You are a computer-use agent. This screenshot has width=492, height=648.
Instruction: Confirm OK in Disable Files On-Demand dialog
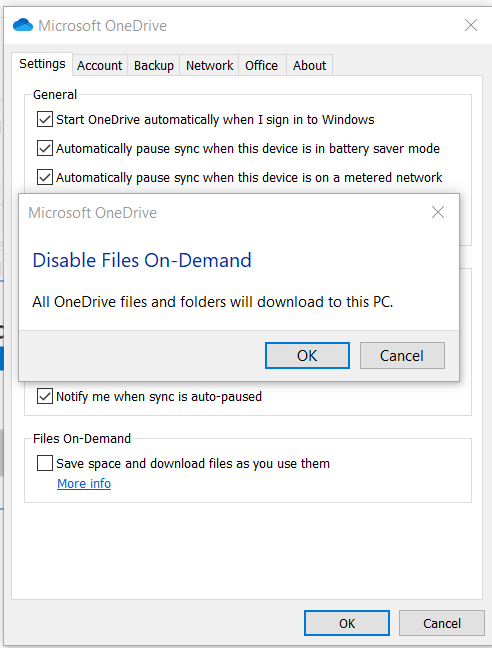pyautogui.click(x=307, y=355)
